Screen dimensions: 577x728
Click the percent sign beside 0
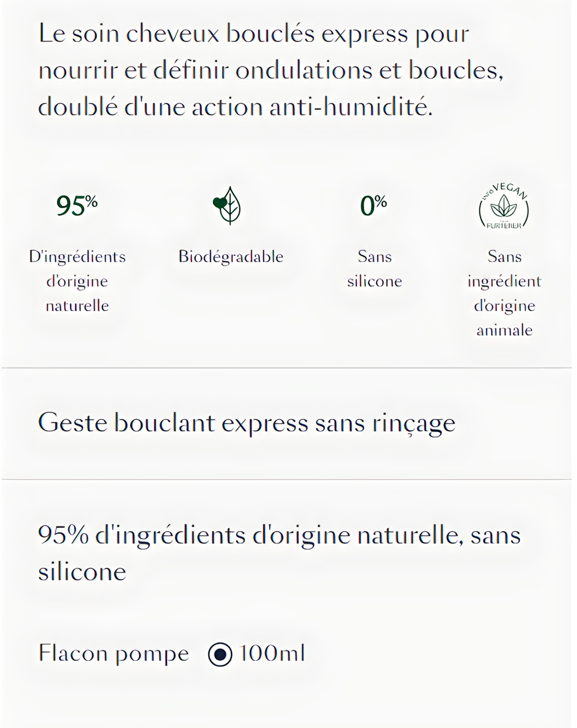pyautogui.click(x=381, y=201)
